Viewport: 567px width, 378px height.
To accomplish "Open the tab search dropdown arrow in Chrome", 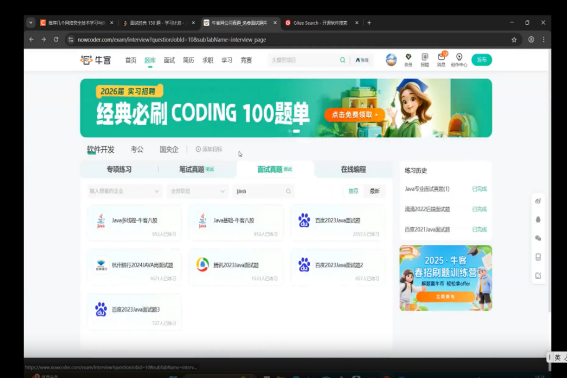I will click(x=31, y=22).
